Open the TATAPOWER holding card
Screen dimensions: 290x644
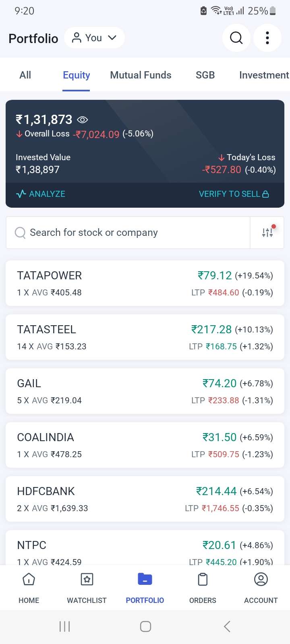145,283
